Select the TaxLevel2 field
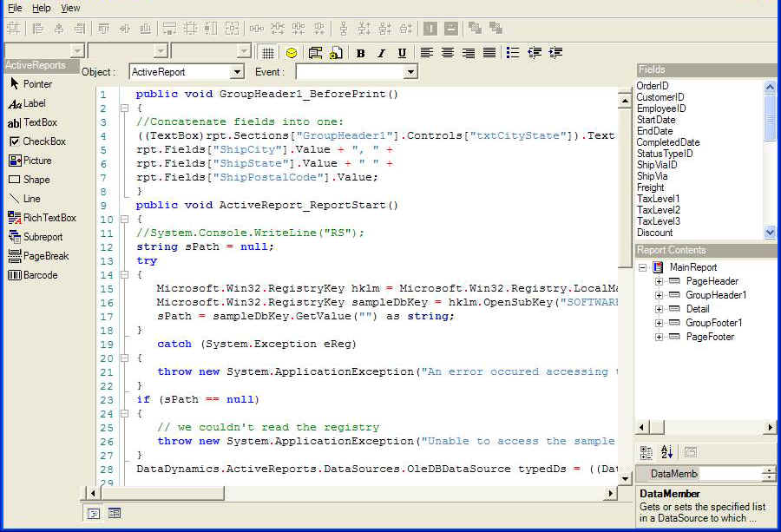The height and width of the screenshot is (532, 781). 659,210
